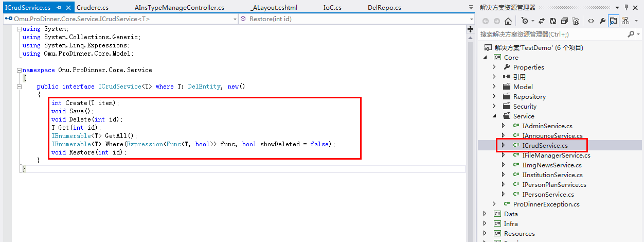Collapse the Core project node

tap(485, 57)
